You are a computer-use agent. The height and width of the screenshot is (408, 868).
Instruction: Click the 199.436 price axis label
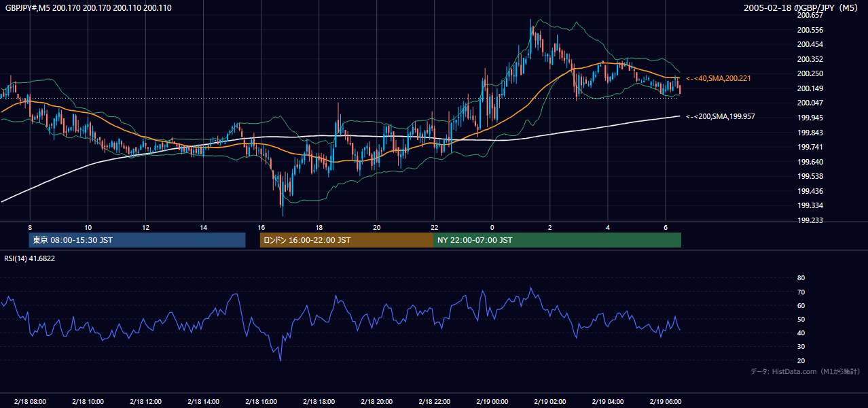[x=810, y=191]
